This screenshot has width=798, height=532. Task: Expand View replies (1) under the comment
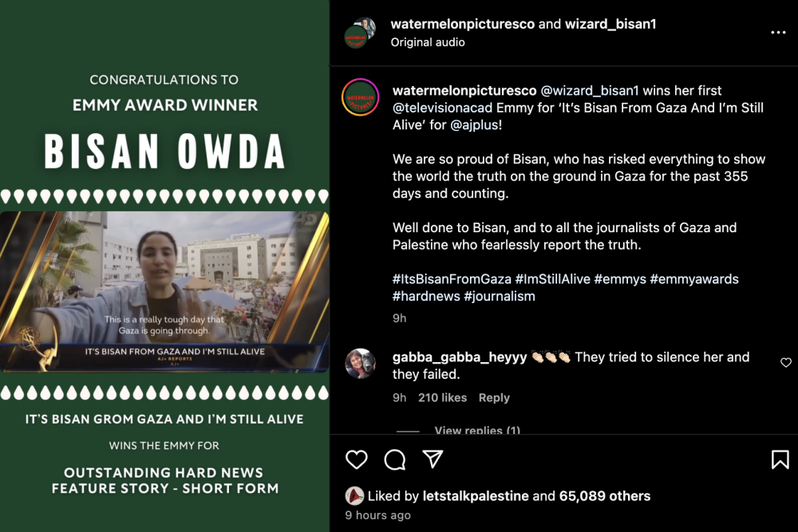tap(477, 430)
